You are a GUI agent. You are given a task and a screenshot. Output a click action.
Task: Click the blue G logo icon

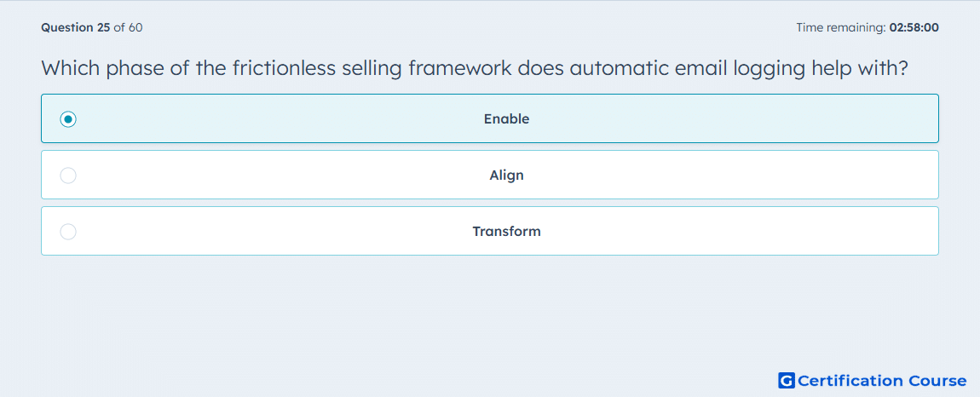tap(787, 380)
